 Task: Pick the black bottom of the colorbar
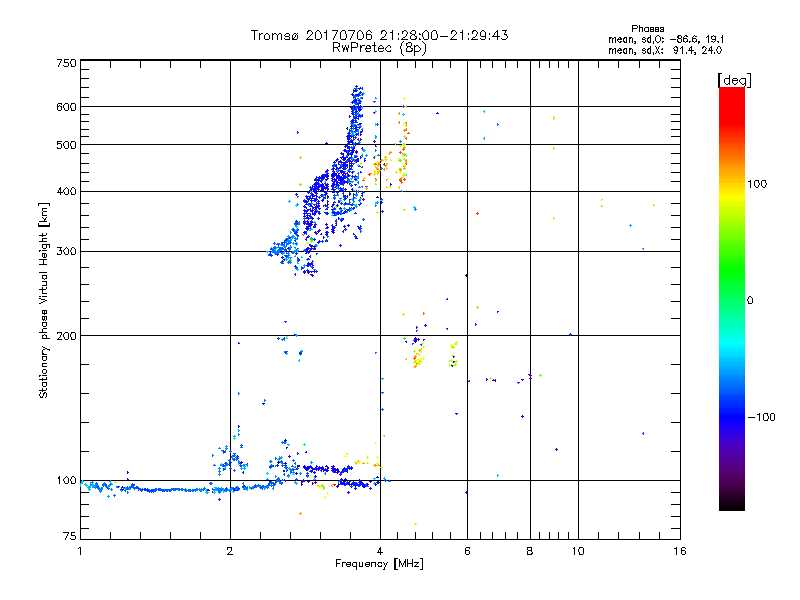[x=732, y=503]
